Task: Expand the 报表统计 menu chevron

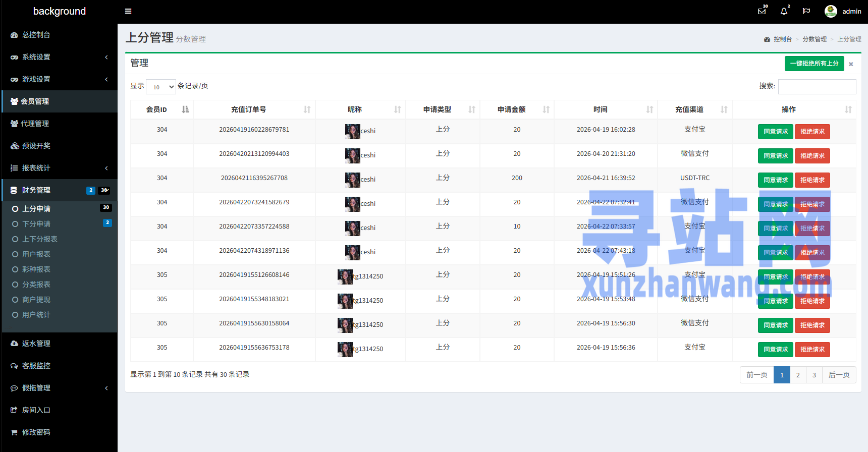Action: pos(106,168)
